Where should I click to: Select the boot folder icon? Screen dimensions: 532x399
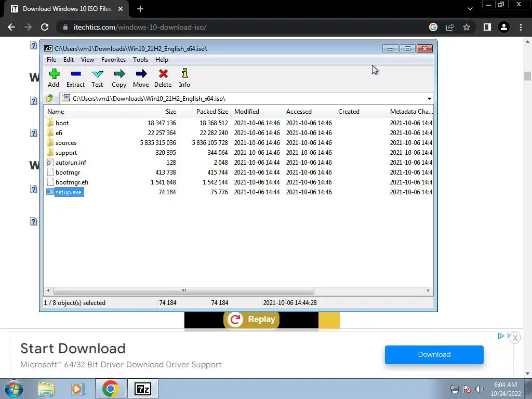pos(50,123)
